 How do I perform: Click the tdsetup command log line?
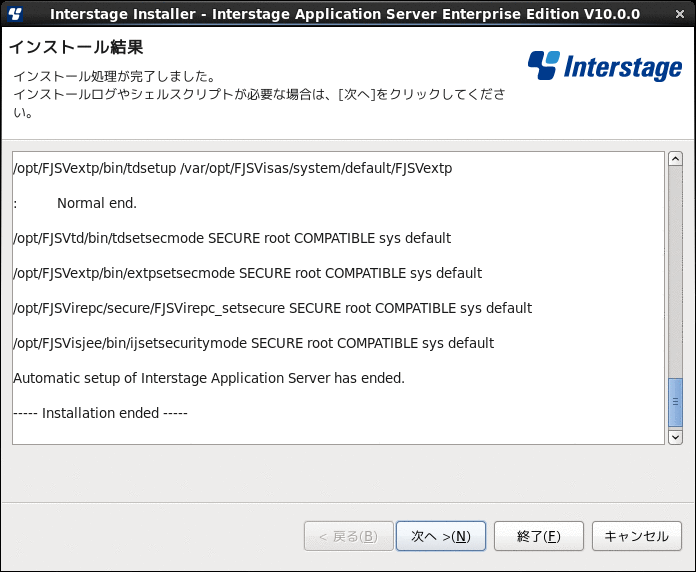click(x=233, y=168)
